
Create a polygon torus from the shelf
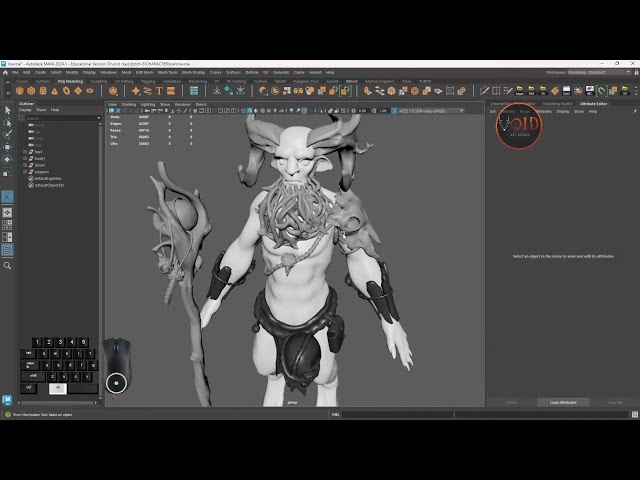pyautogui.click(x=66, y=91)
